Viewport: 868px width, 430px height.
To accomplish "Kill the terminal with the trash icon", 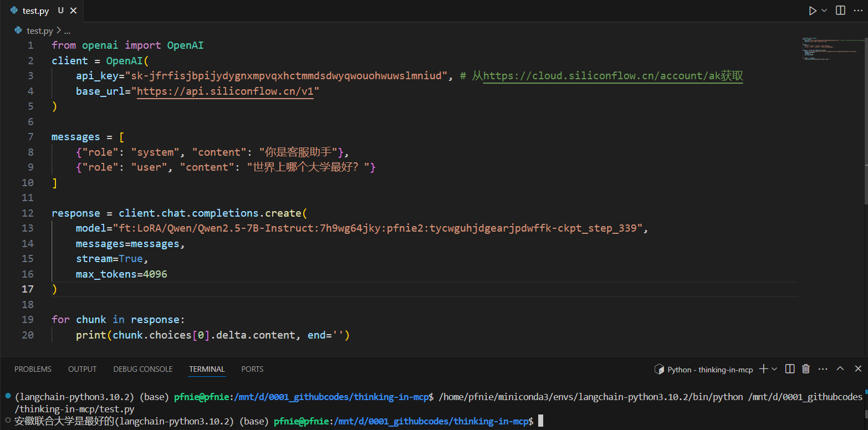I will pos(806,369).
